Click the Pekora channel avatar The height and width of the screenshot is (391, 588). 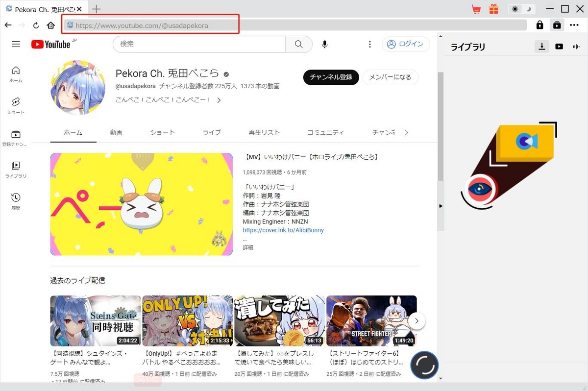coord(77,88)
